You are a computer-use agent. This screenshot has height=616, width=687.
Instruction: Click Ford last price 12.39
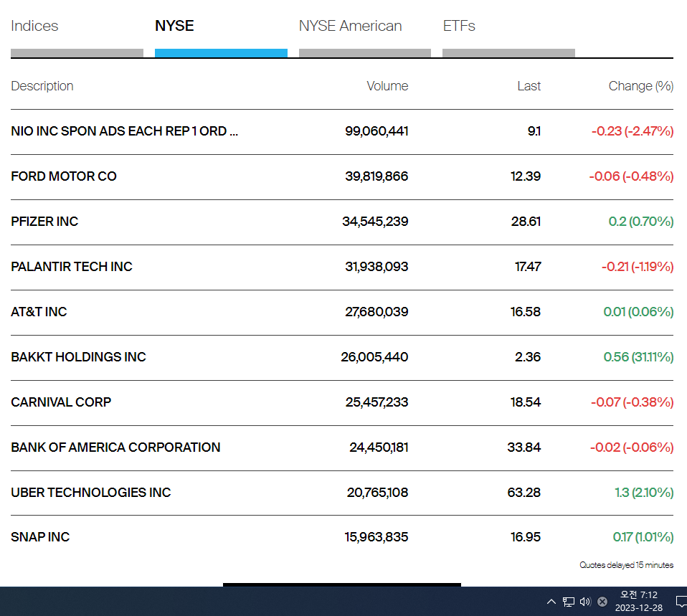tap(526, 176)
